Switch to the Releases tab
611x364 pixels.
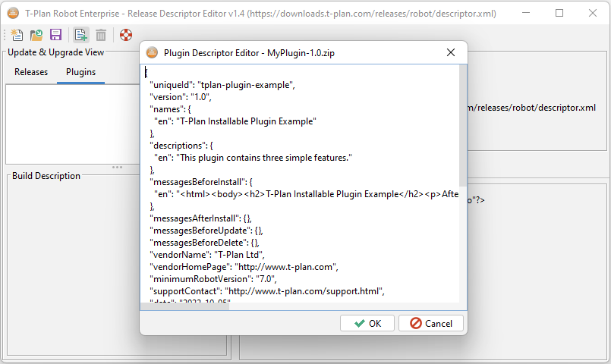31,72
